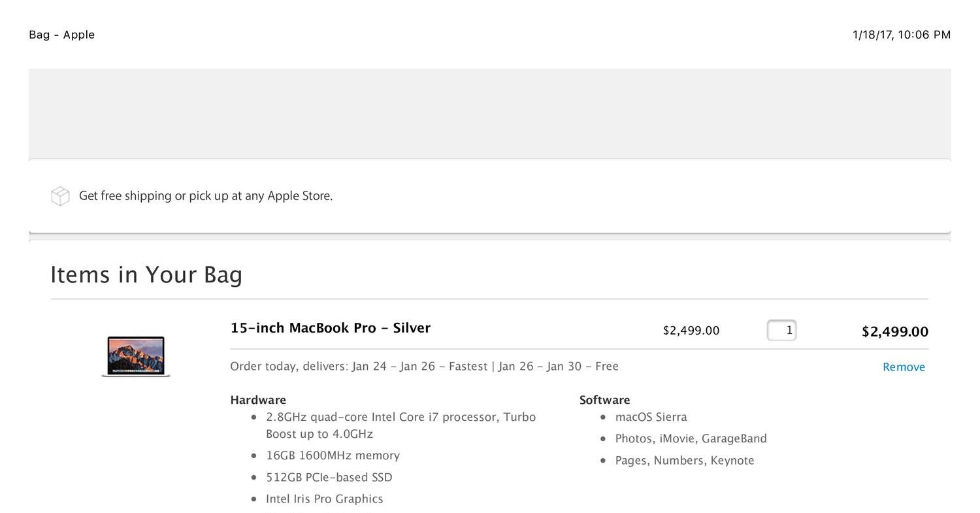Click the unit price $2,499.00

pyautogui.click(x=691, y=330)
